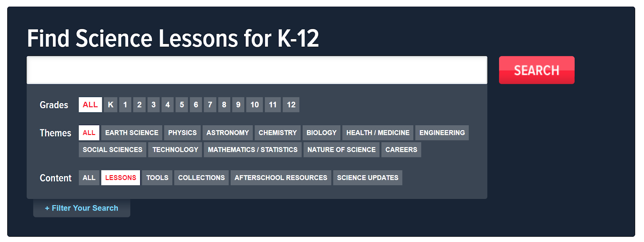
Task: Select the ALL grades filter
Action: 90,105
